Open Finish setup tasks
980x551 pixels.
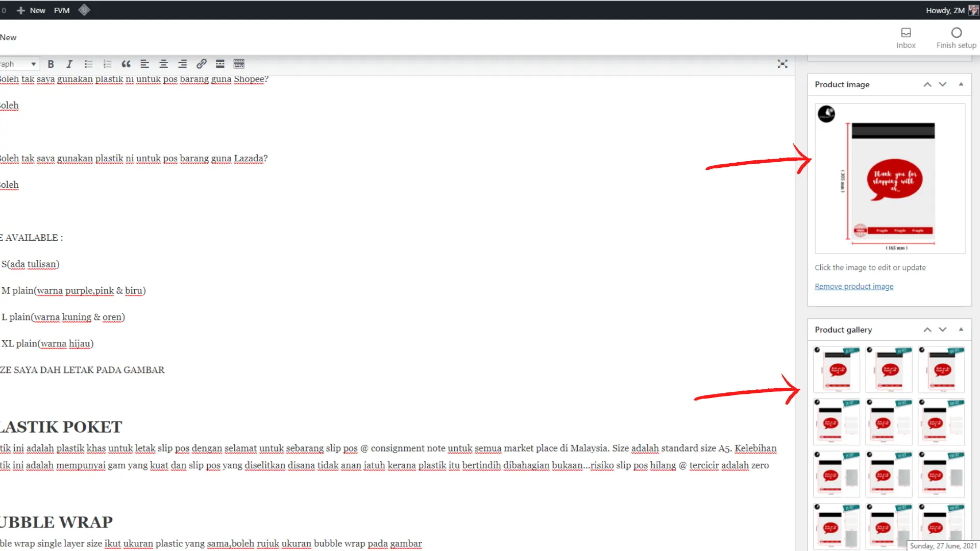[956, 38]
